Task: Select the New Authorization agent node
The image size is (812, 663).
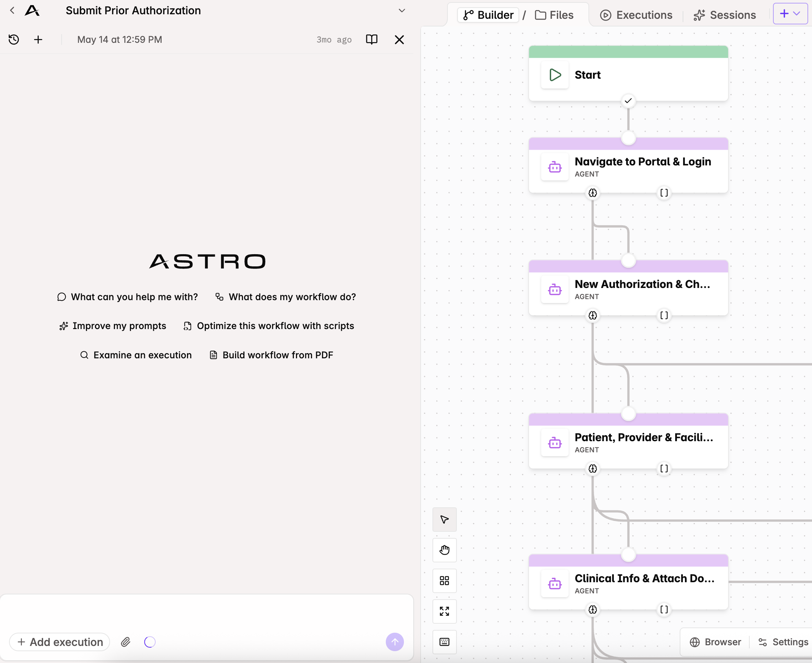Action: tap(628, 288)
